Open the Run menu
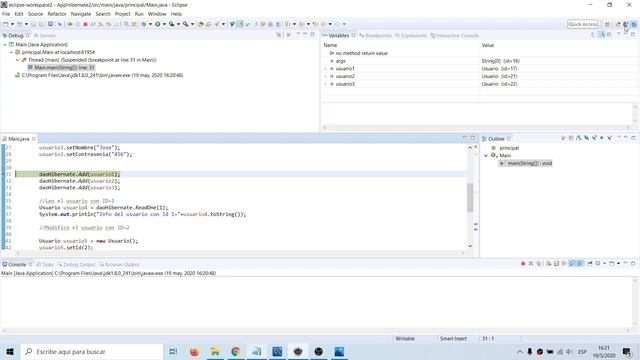This screenshot has height=360, width=640. (x=139, y=14)
